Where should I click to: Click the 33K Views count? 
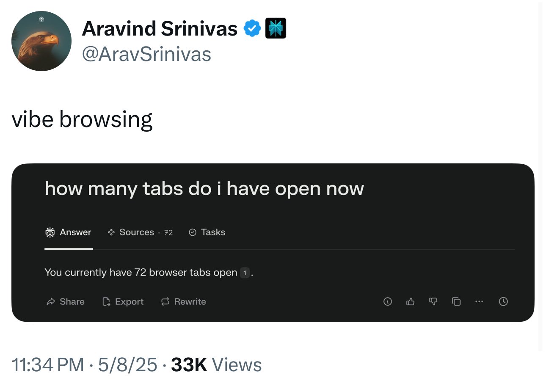coord(216,365)
